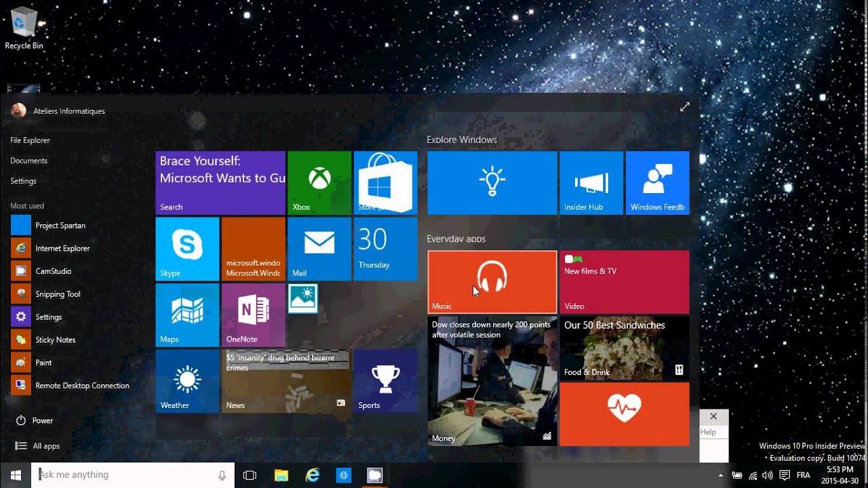Open the lightbulb Get Started tile
The height and width of the screenshot is (488, 868).
click(x=492, y=183)
